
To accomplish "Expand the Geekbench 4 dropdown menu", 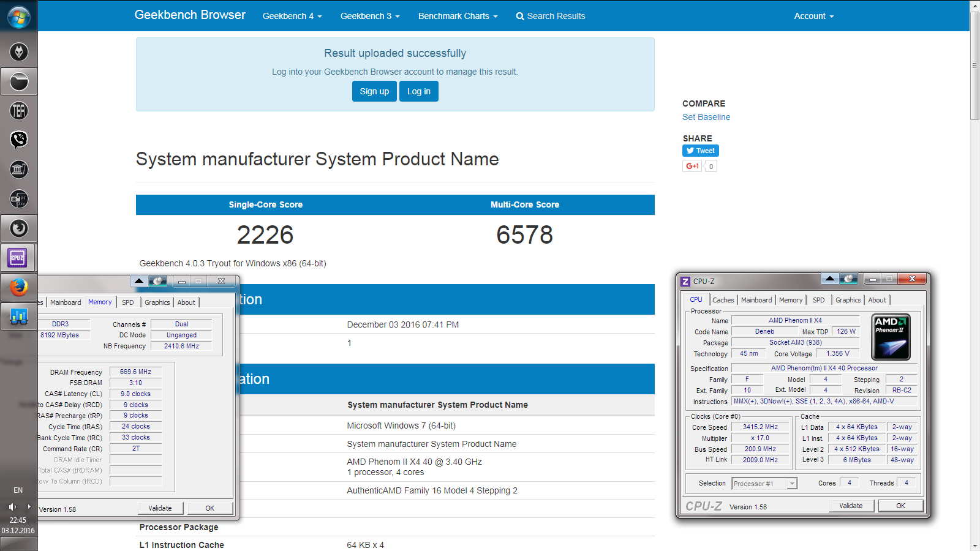I will click(292, 16).
